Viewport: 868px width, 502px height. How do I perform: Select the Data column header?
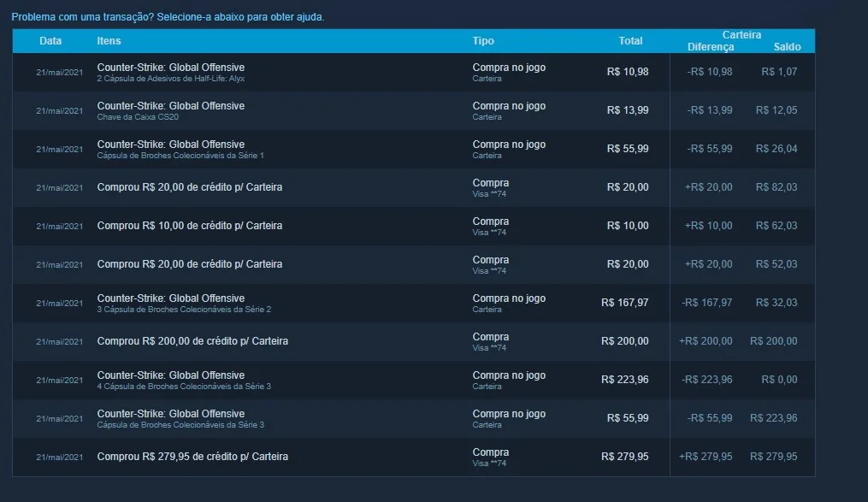(50, 41)
